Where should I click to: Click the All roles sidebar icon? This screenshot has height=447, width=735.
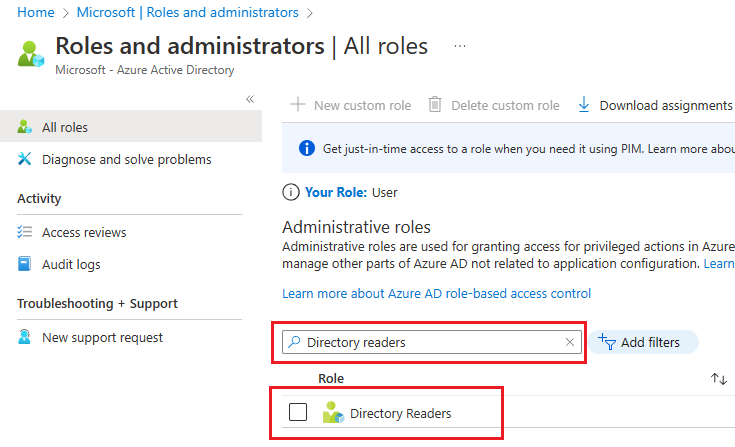click(x=25, y=128)
